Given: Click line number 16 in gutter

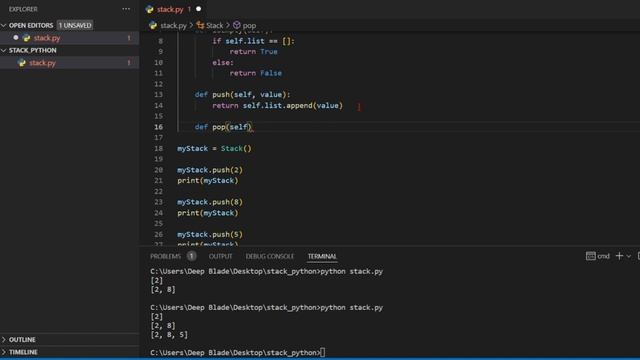Looking at the screenshot, I should (158, 127).
